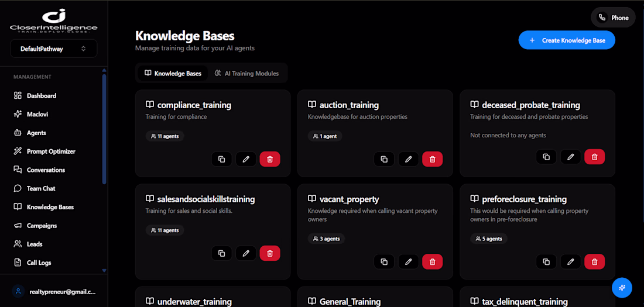Click the sidebar scroll up arrow

[104, 71]
